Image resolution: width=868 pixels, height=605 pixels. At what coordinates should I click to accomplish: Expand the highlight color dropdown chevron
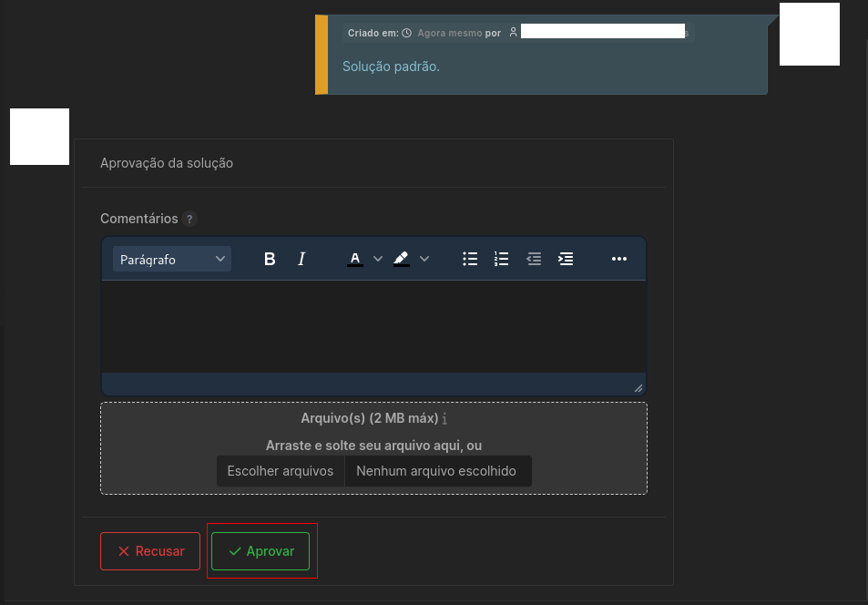tap(424, 259)
